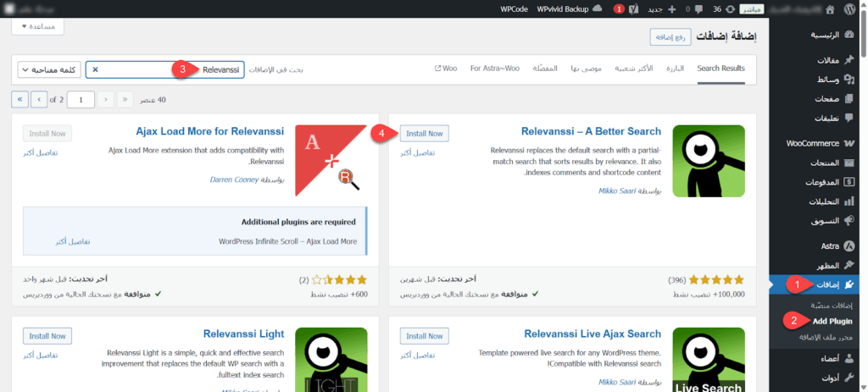The width and height of the screenshot is (868, 392).
Task: Select the Add Plugin submenu item
Action: point(832,321)
